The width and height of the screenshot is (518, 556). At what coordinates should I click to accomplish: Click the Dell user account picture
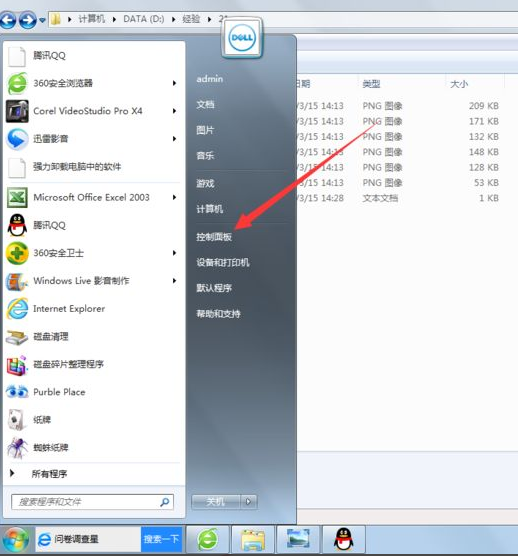pyautogui.click(x=242, y=38)
